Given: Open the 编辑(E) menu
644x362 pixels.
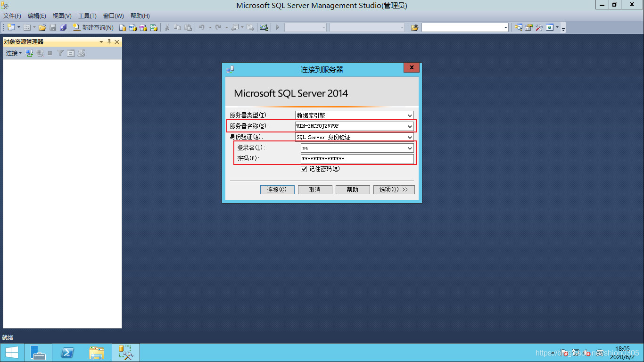Looking at the screenshot, I should coord(37,16).
